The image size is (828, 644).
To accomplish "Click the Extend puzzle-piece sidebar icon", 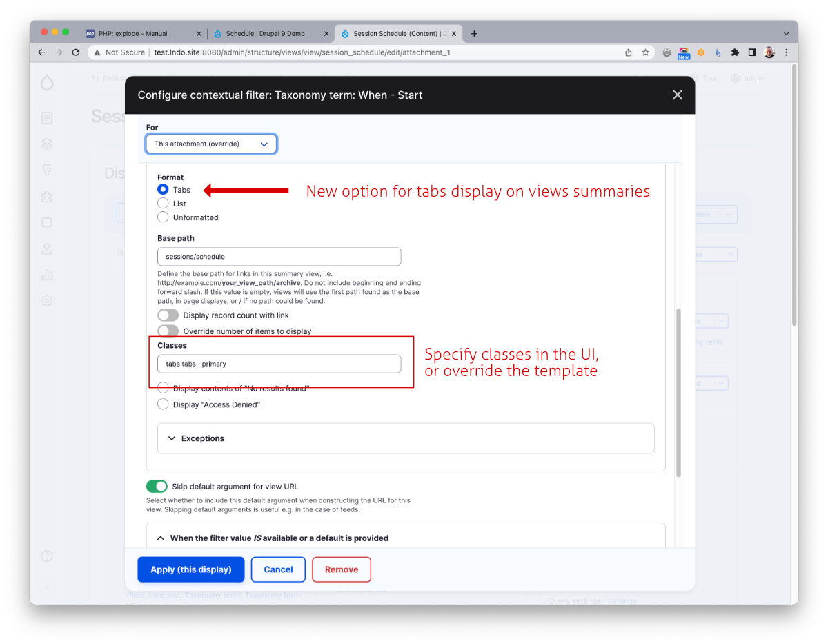I will (46, 196).
